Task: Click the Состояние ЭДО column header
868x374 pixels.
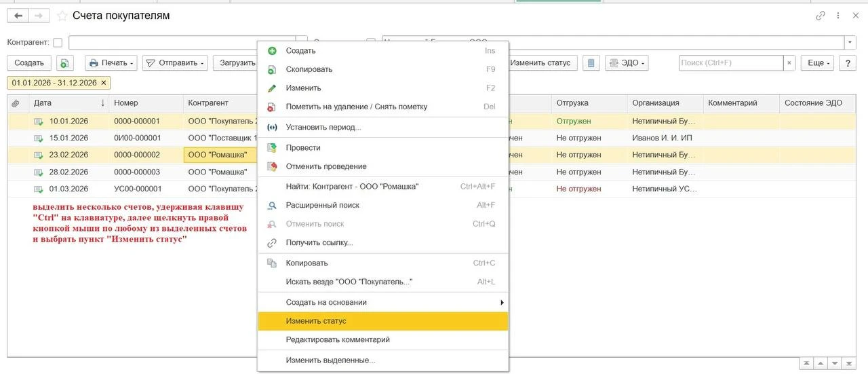Action: [818, 103]
